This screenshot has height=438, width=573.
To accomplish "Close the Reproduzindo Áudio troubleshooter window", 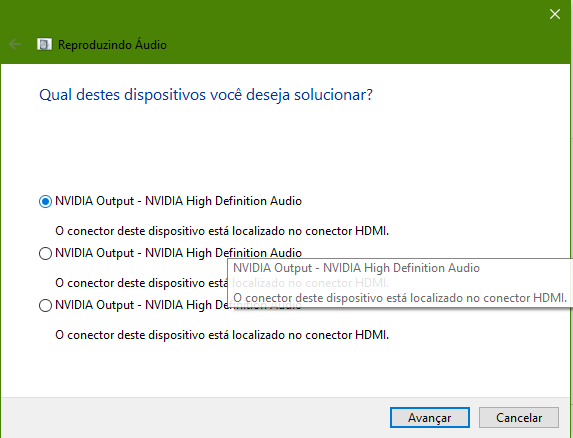I will coord(555,14).
